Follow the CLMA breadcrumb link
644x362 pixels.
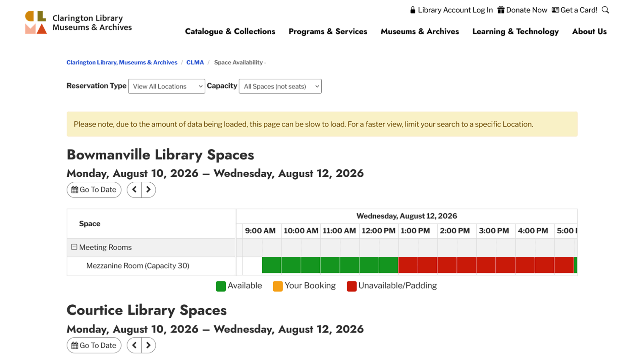(195, 62)
